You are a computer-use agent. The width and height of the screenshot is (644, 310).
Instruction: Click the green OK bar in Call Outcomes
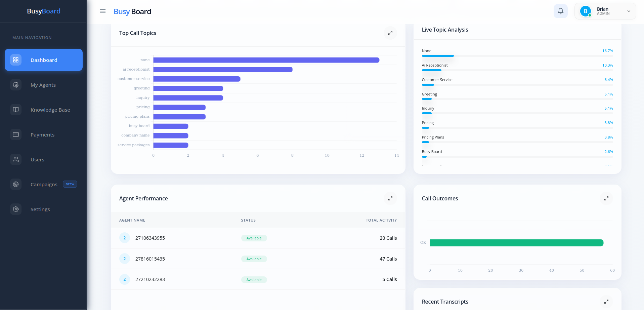pos(517,243)
